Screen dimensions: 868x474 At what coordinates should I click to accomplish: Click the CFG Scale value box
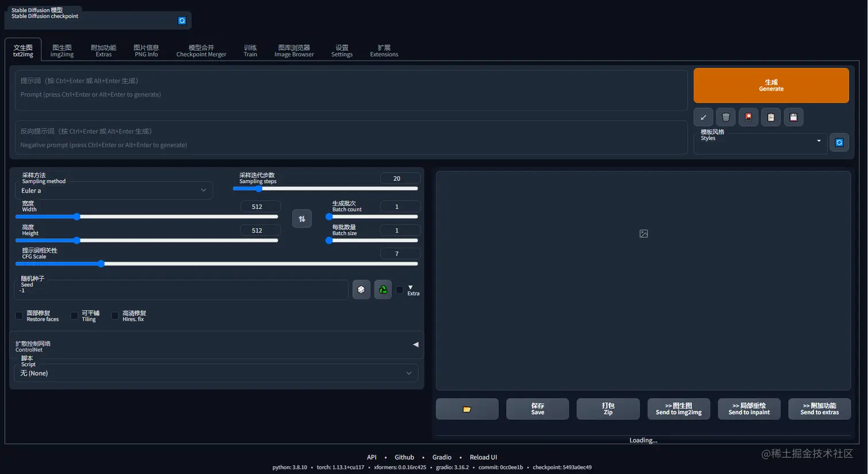coord(400,254)
